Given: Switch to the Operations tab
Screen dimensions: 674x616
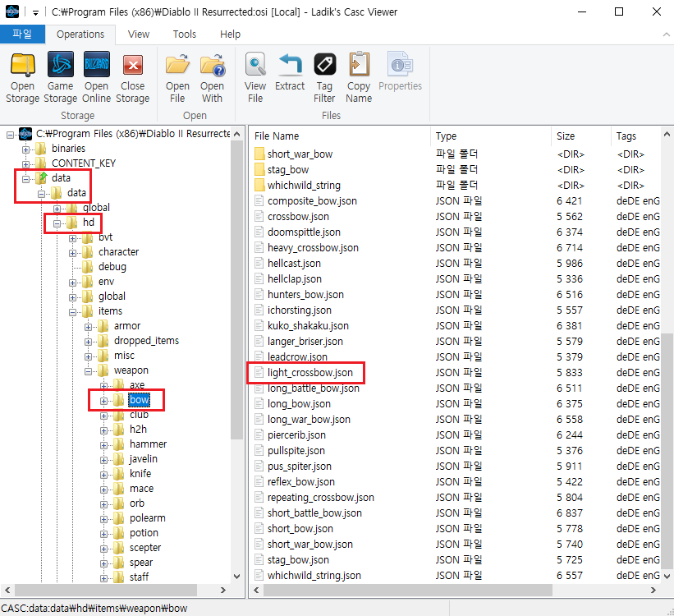Looking at the screenshot, I should pos(80,34).
